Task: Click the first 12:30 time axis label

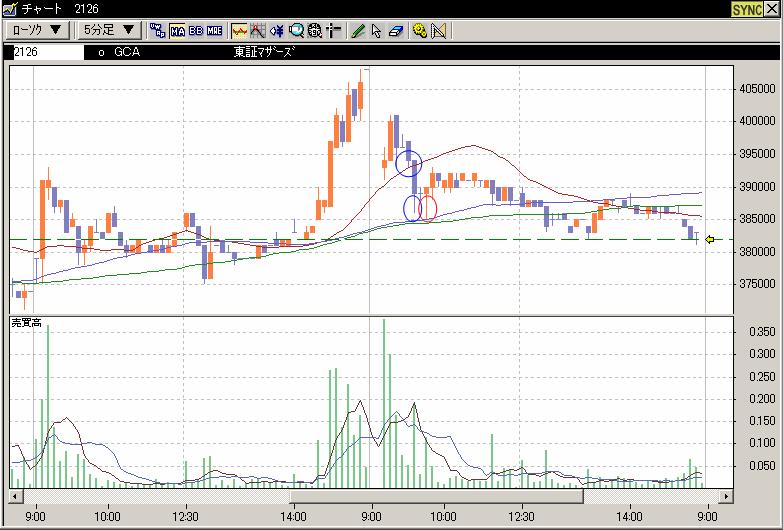Action: (x=185, y=516)
